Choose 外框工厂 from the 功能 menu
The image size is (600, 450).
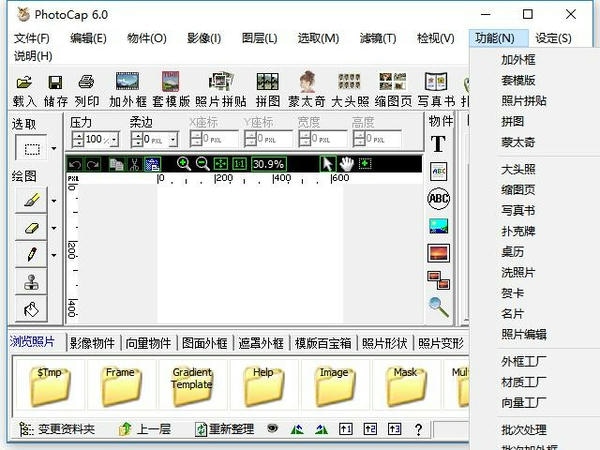(x=524, y=361)
